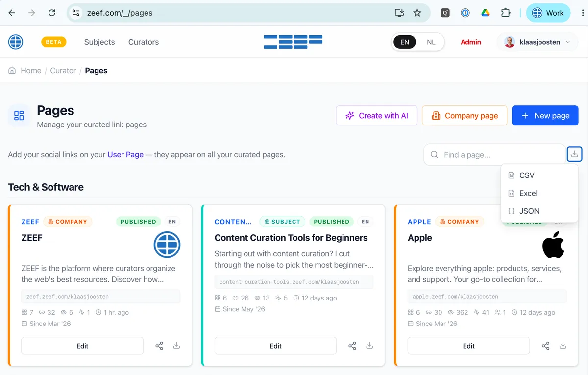Click the EN language tag on ZEEF card
Screen dimensions: 588x375
click(x=172, y=222)
